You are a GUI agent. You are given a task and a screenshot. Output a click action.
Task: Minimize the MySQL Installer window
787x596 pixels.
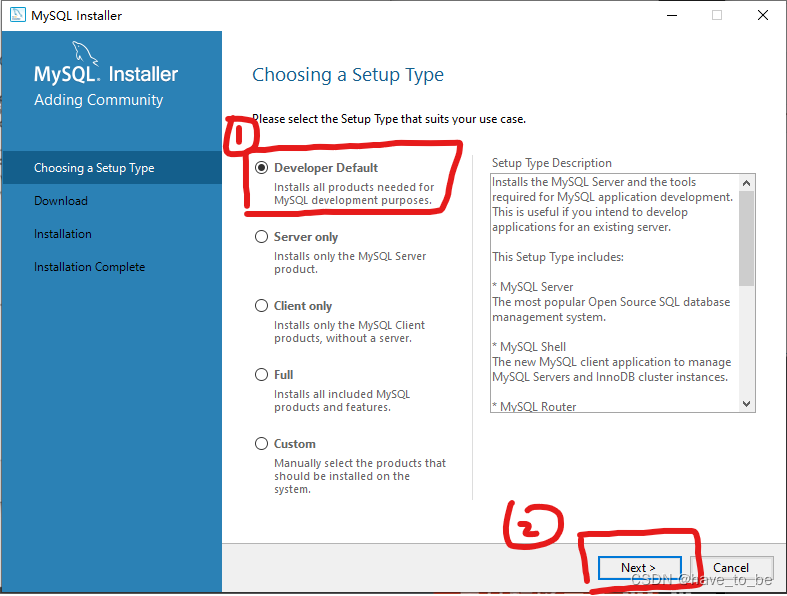click(x=672, y=16)
